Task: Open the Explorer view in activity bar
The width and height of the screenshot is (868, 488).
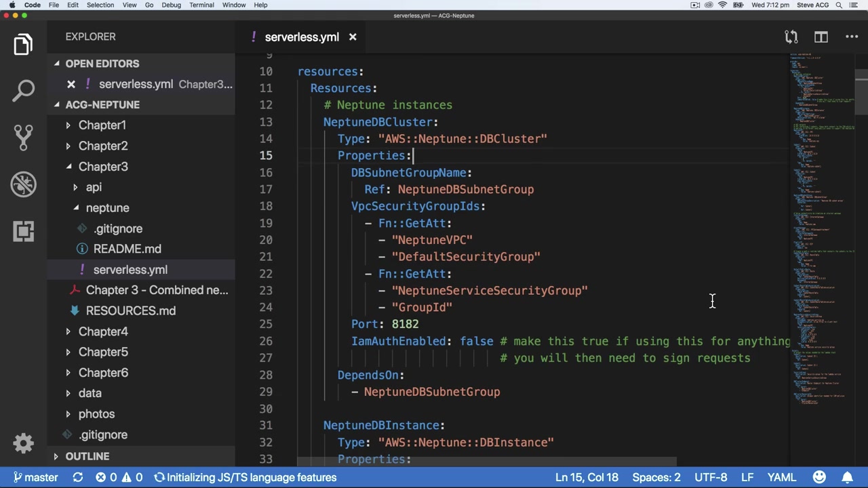Action: pyautogui.click(x=23, y=45)
